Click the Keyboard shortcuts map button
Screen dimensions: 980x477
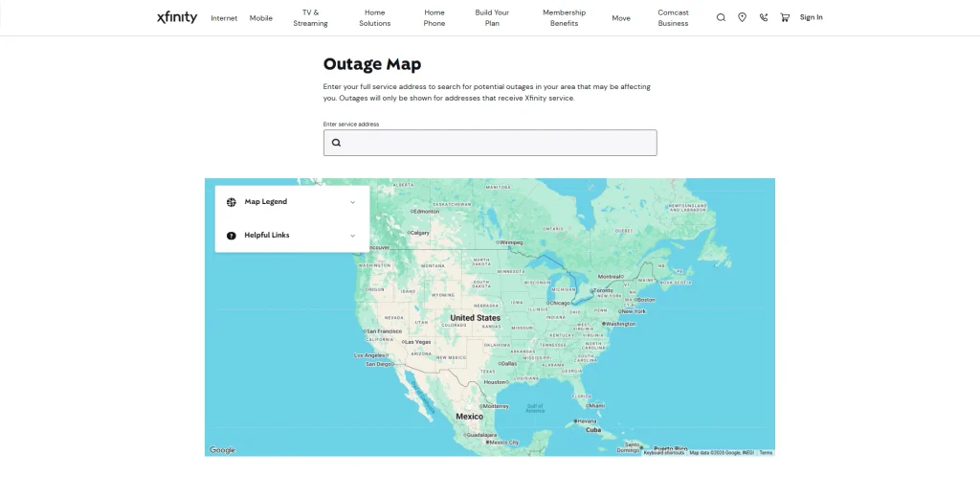coord(664,453)
